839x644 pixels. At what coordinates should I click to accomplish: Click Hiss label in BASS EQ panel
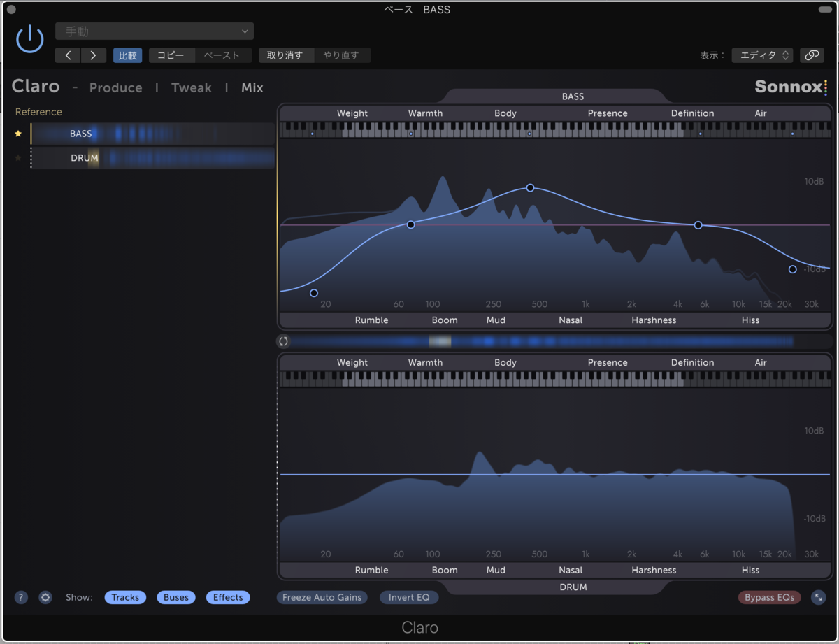750,320
